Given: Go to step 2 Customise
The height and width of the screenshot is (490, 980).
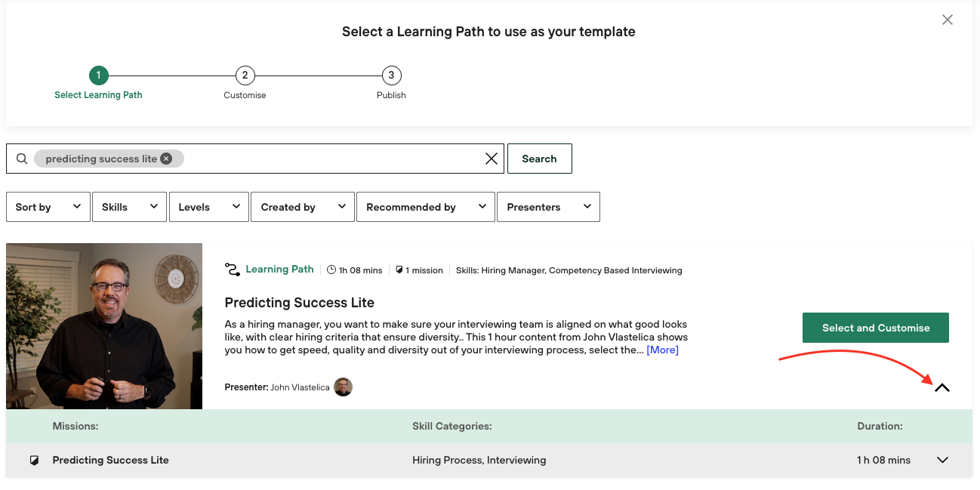Looking at the screenshot, I should tap(245, 76).
